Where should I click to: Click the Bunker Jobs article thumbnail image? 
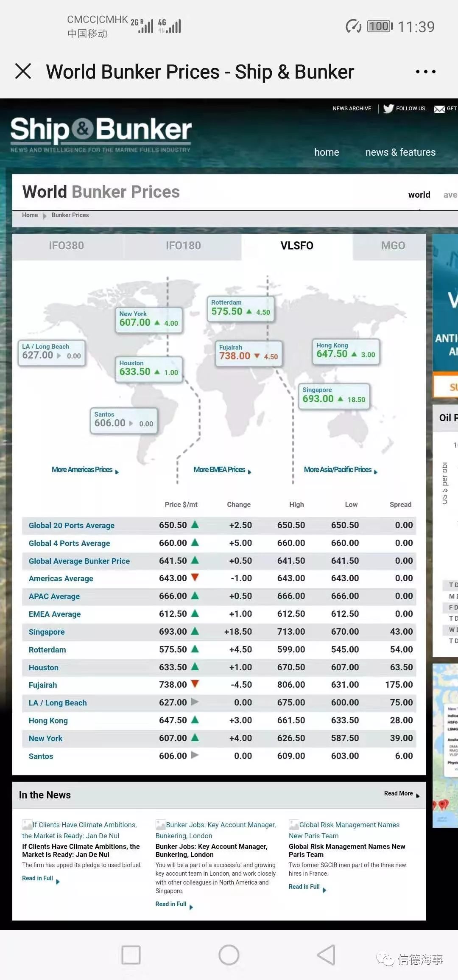pyautogui.click(x=160, y=825)
